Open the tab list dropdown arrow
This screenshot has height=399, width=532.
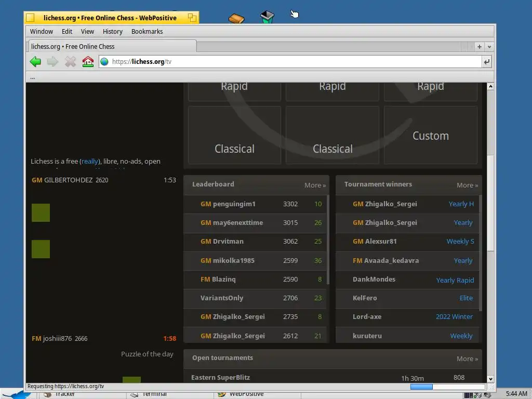[x=489, y=46]
